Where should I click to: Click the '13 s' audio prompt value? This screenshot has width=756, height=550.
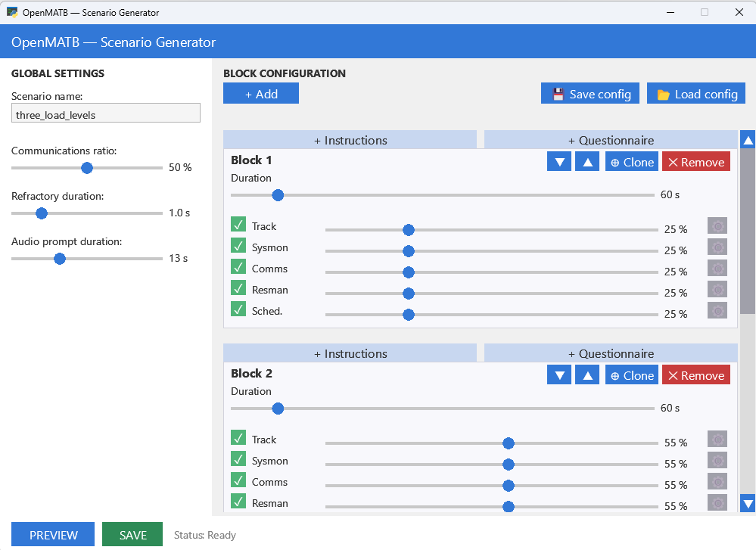179,259
